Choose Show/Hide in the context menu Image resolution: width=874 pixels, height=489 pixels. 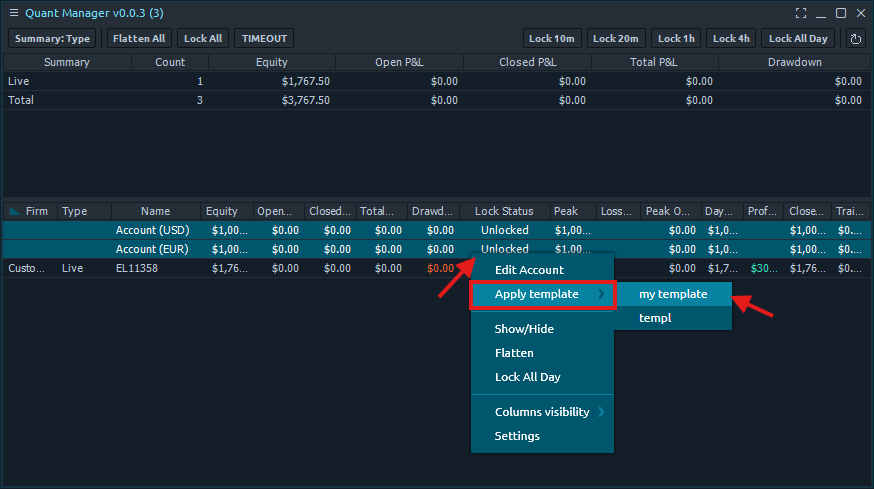pos(524,328)
